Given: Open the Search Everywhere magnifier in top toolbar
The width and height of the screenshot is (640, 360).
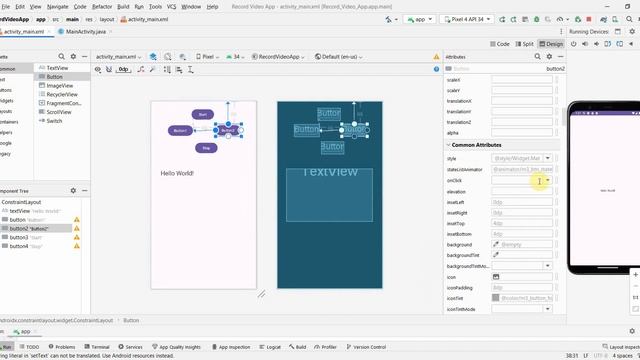Looking at the screenshot, I should [x=629, y=19].
